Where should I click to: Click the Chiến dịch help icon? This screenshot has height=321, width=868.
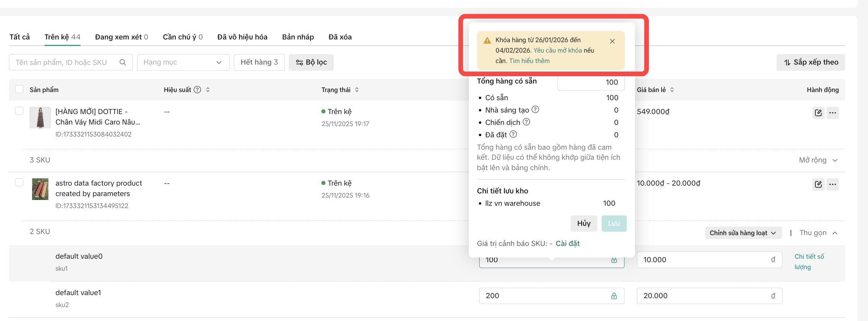click(527, 122)
